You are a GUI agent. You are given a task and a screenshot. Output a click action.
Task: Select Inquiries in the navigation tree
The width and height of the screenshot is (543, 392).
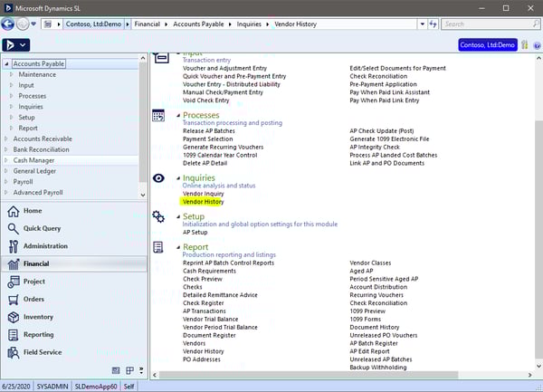tap(31, 107)
